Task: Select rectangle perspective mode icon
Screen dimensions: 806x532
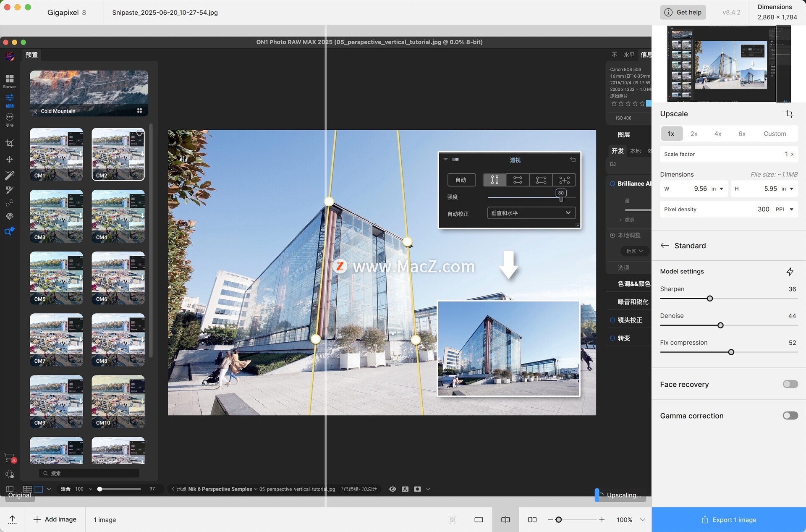Action: point(541,180)
